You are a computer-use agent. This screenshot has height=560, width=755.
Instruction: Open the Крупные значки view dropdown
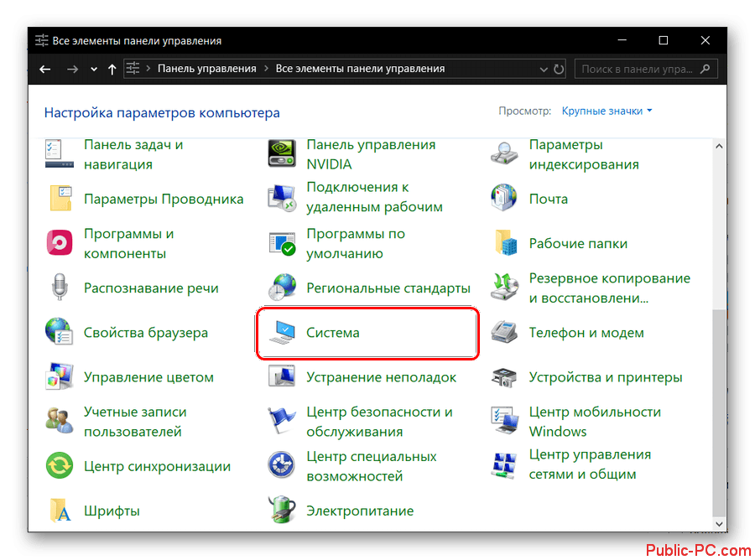[x=607, y=111]
